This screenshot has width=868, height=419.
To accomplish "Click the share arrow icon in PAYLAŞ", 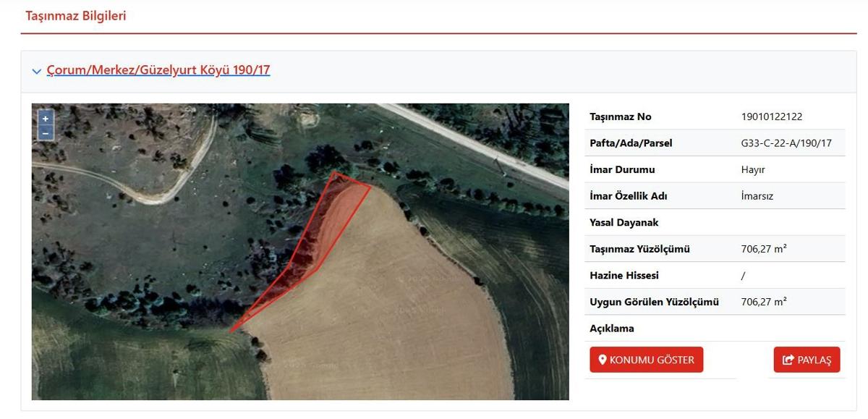I will 788,360.
